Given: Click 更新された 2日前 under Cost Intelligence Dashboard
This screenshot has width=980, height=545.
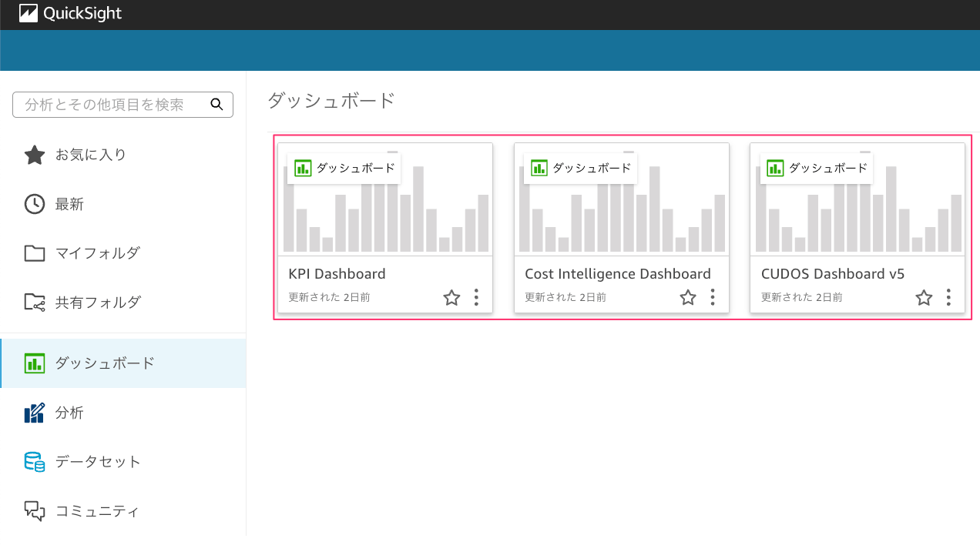Looking at the screenshot, I should click(x=566, y=297).
